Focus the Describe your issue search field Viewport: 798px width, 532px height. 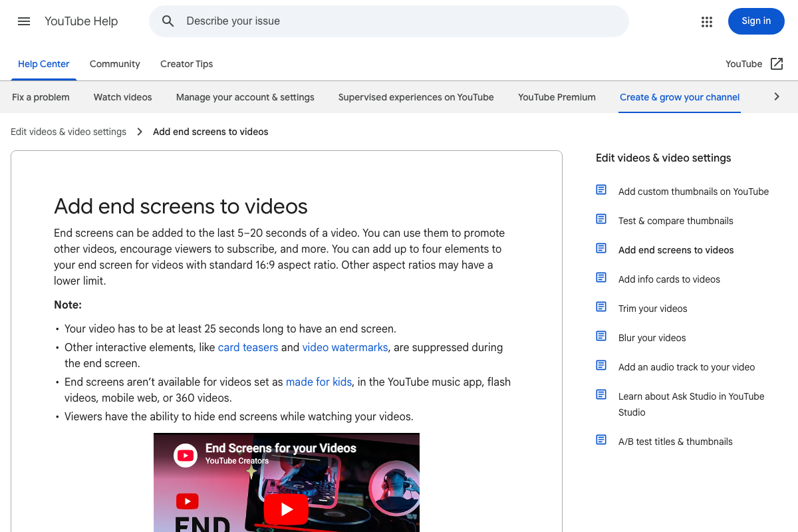coord(389,21)
